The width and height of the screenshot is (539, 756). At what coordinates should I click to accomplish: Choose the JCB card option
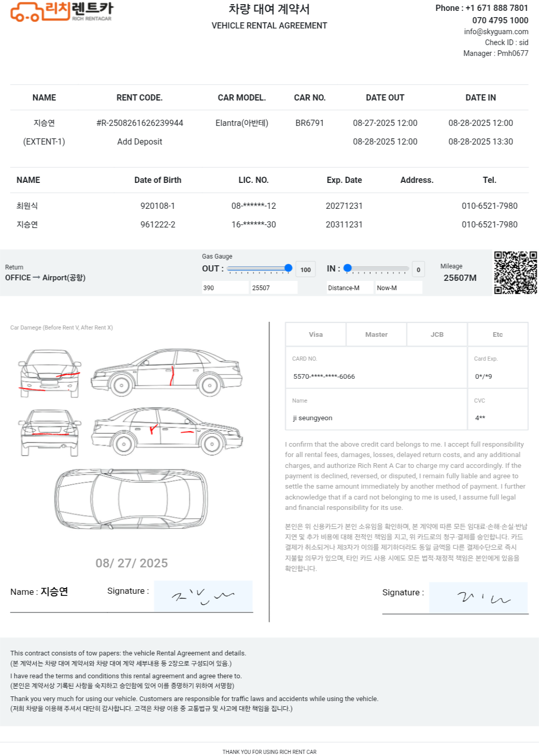coord(437,335)
